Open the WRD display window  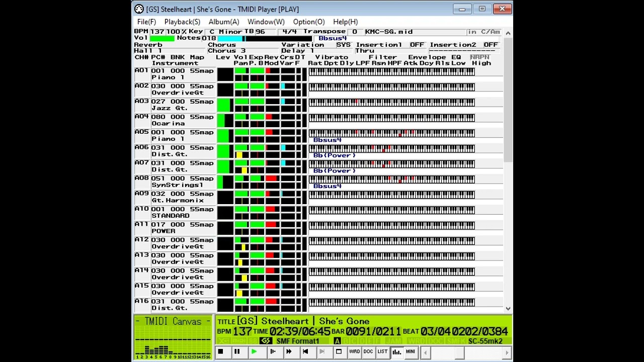[x=355, y=352]
